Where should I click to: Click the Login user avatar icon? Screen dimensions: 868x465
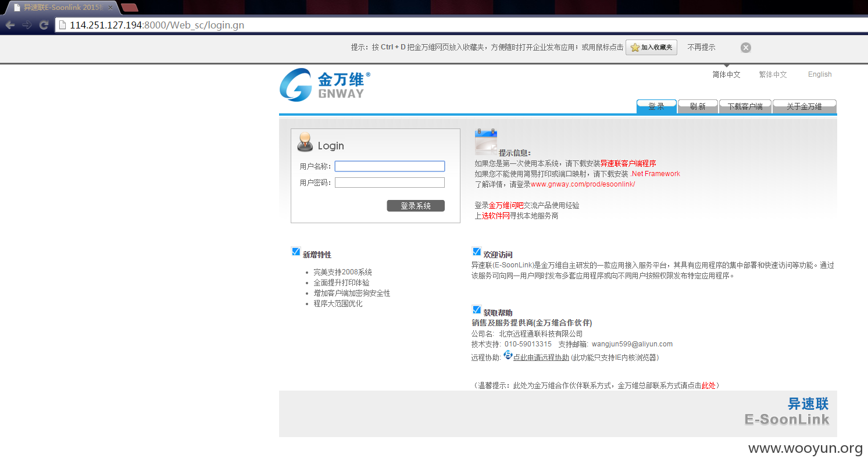click(x=305, y=142)
